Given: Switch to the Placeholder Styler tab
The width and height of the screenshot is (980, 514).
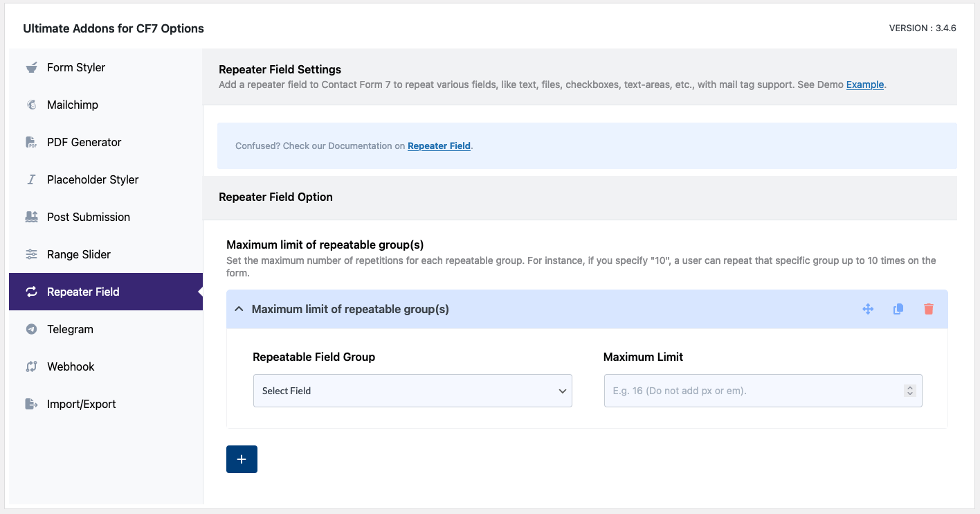Looking at the screenshot, I should pos(106,179).
